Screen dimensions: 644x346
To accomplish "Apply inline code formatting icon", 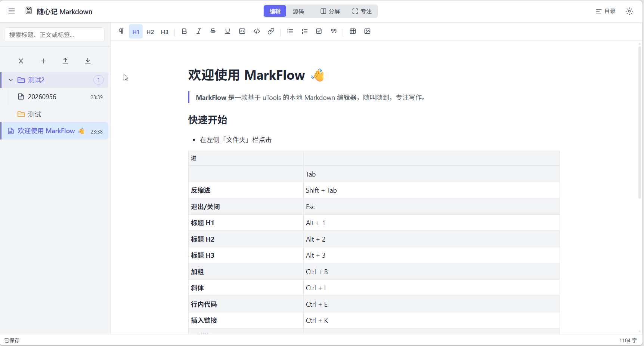I will click(257, 31).
